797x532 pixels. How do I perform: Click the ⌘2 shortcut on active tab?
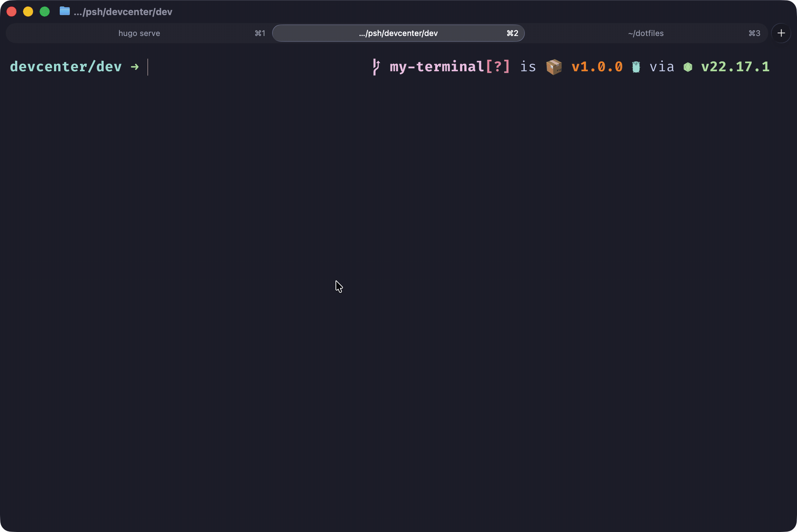512,33
